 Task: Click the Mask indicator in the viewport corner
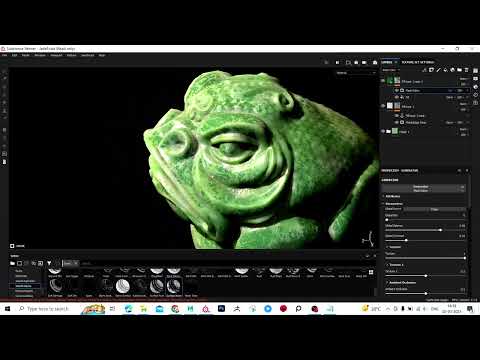pos(17,246)
